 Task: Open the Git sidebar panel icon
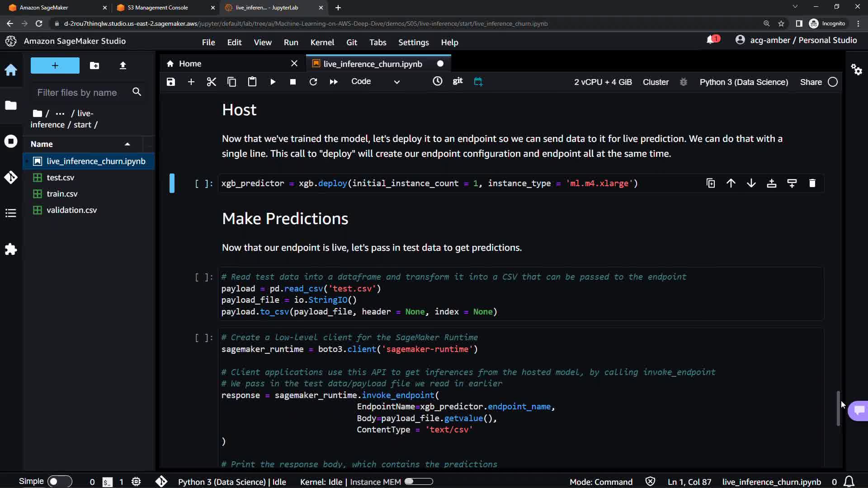11,177
